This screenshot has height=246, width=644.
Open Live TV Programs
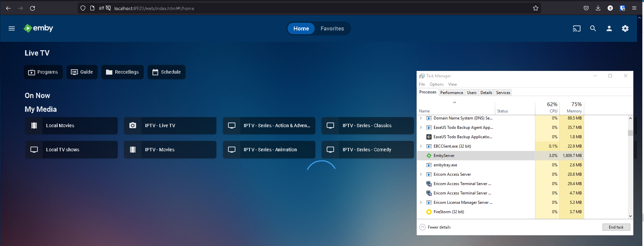[x=43, y=72]
